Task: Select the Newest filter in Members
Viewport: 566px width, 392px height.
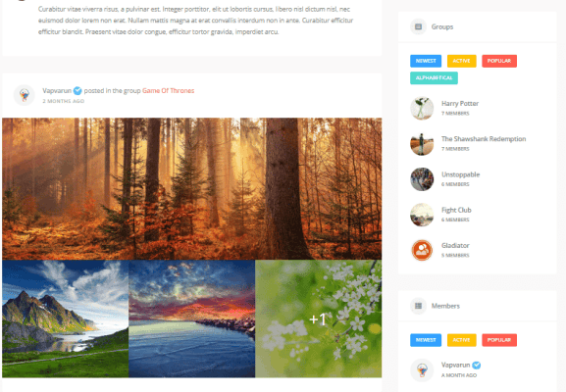Action: click(426, 340)
